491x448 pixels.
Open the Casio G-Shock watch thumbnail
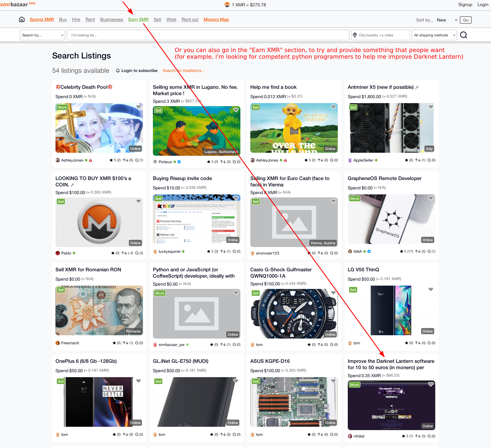pyautogui.click(x=294, y=314)
